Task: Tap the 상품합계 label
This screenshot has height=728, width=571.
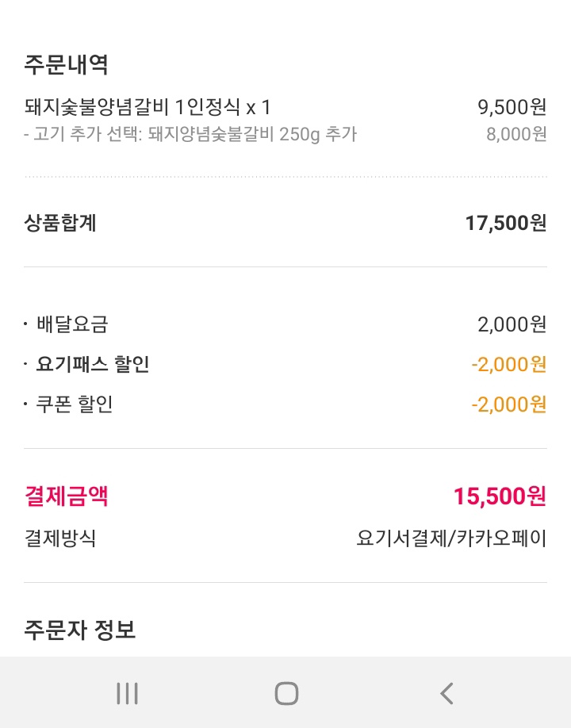Action: click(x=60, y=223)
